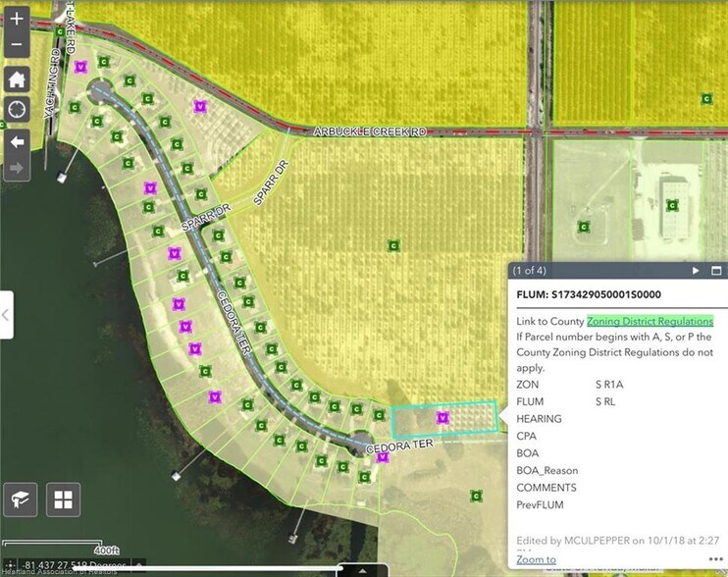Show next feature in the popup

pyautogui.click(x=696, y=271)
